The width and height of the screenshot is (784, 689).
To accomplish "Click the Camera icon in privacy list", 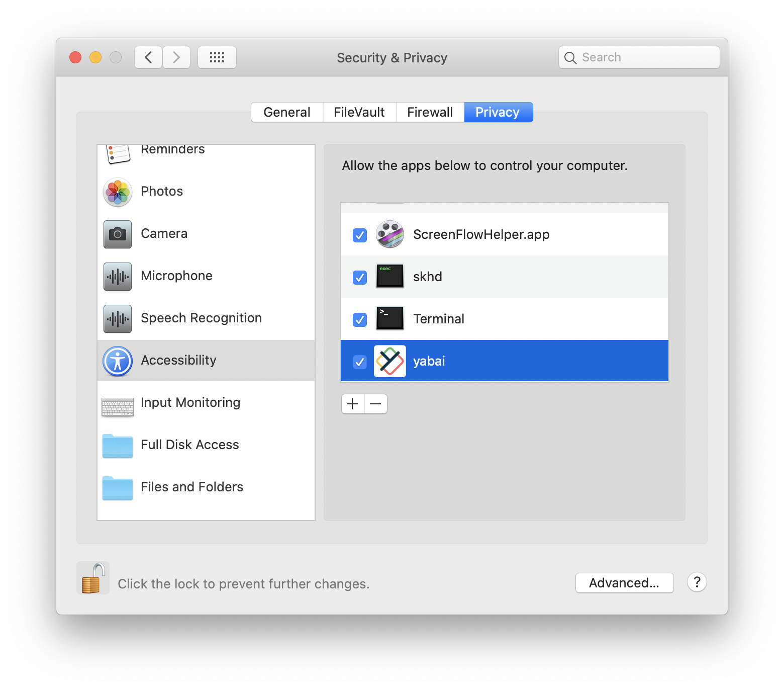I will [x=118, y=234].
